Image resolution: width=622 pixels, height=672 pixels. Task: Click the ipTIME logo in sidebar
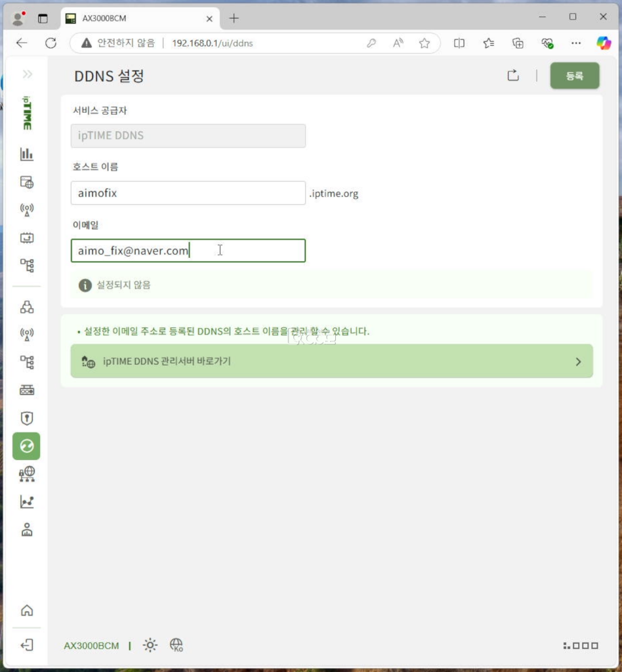point(27,113)
